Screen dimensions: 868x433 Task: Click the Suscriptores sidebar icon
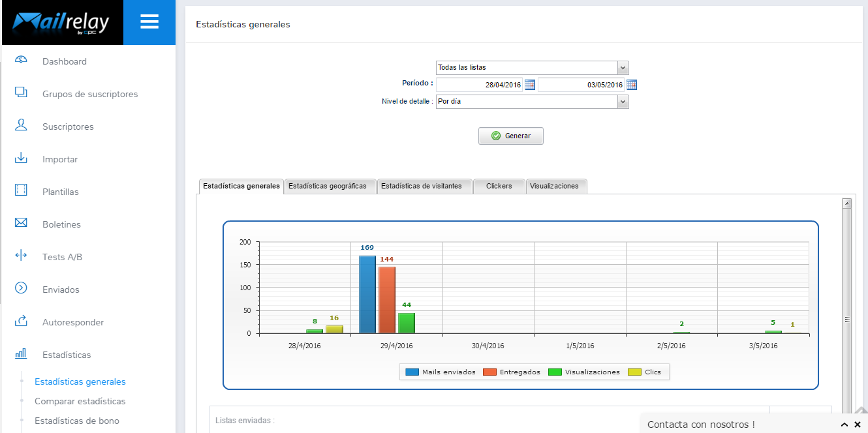(22, 126)
